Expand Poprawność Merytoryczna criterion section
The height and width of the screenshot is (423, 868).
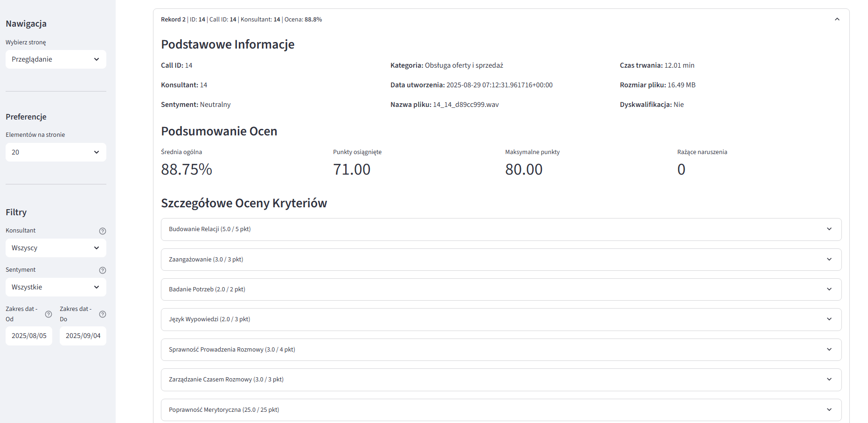[501, 410]
